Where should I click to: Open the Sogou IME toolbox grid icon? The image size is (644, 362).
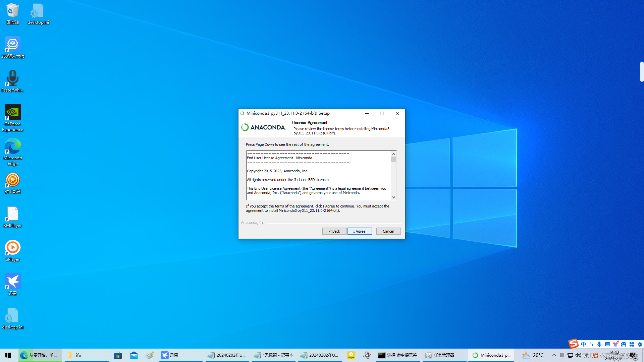(x=632, y=344)
